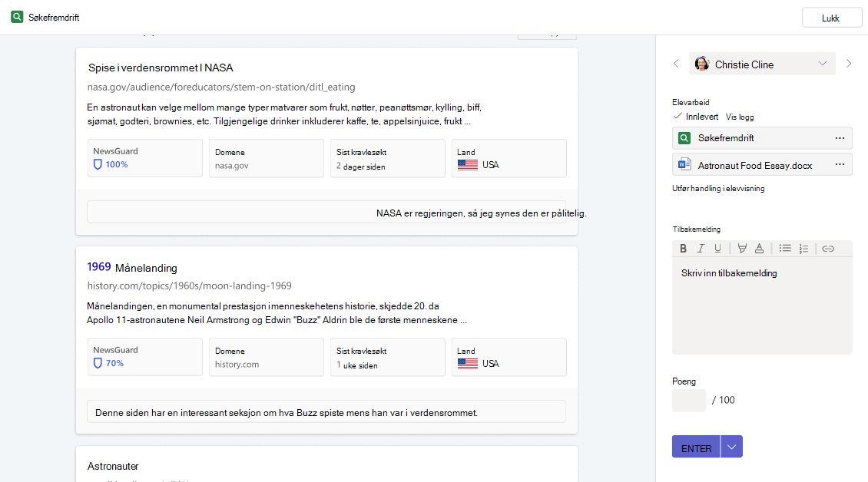
Task: Click the NewsGuard shield icon showing 100%
Action: tap(98, 164)
